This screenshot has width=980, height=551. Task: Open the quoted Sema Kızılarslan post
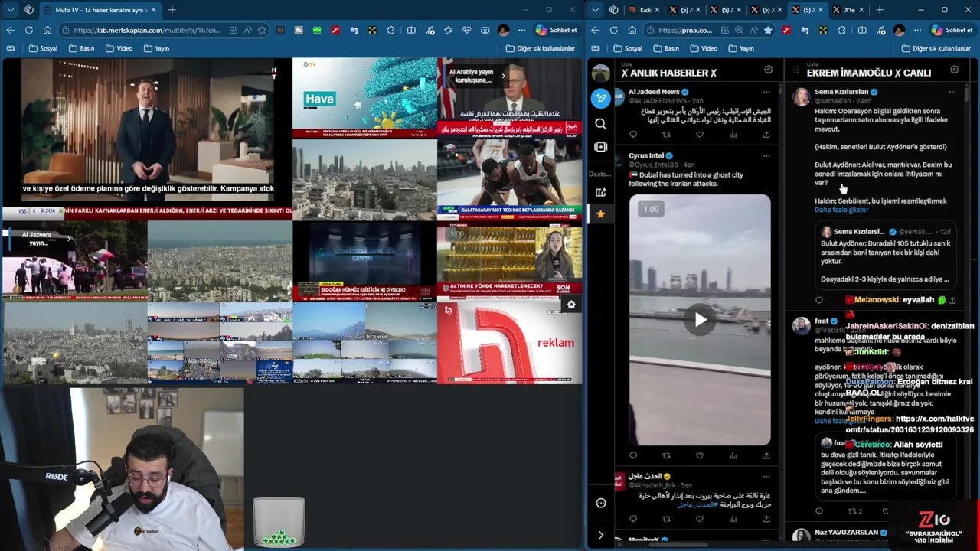click(885, 256)
